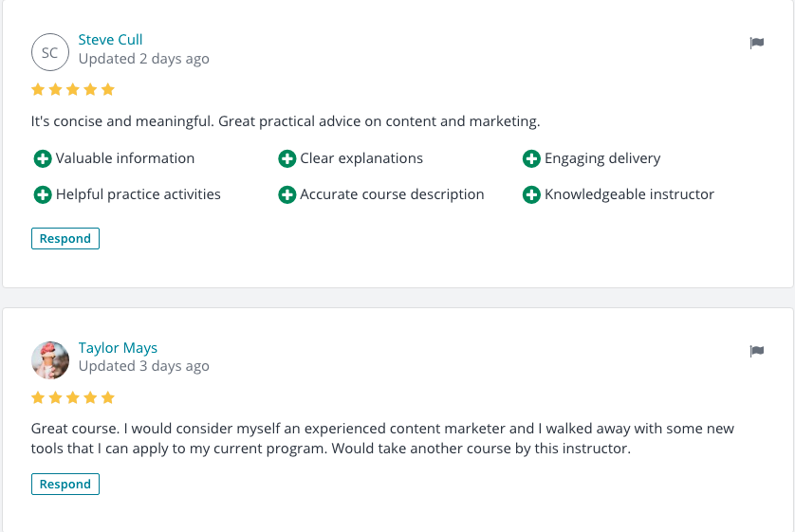Click Steve Cull's review text
795x532 pixels.
pos(286,121)
